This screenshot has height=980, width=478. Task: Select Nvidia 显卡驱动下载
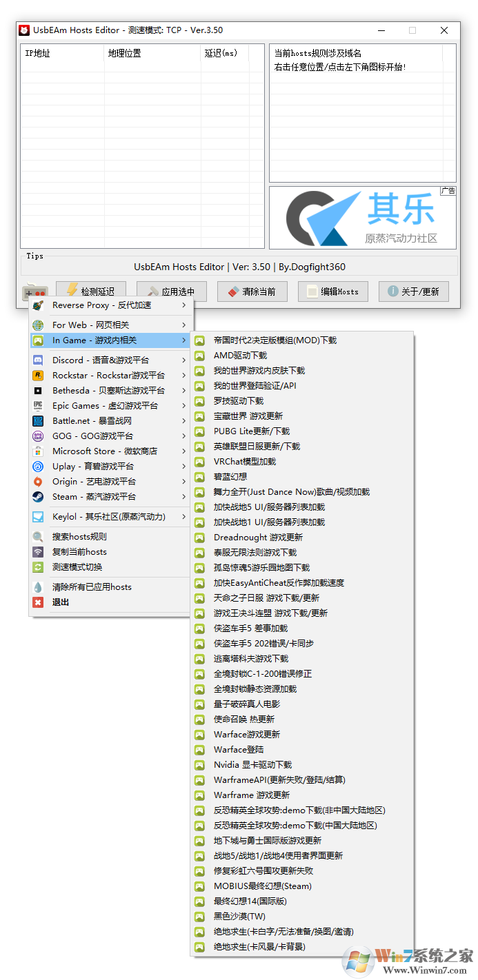[302, 764]
